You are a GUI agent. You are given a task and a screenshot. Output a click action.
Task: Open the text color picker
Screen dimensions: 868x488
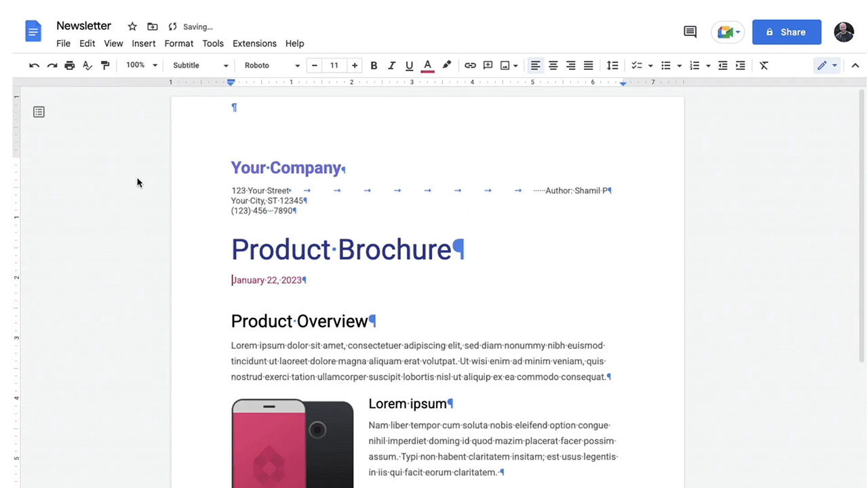pos(427,66)
